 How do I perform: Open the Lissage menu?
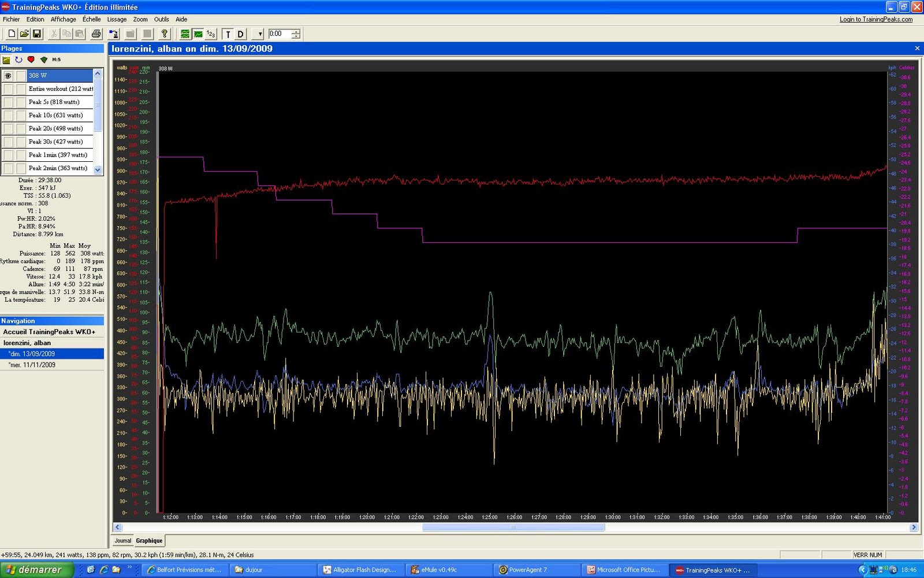point(117,19)
